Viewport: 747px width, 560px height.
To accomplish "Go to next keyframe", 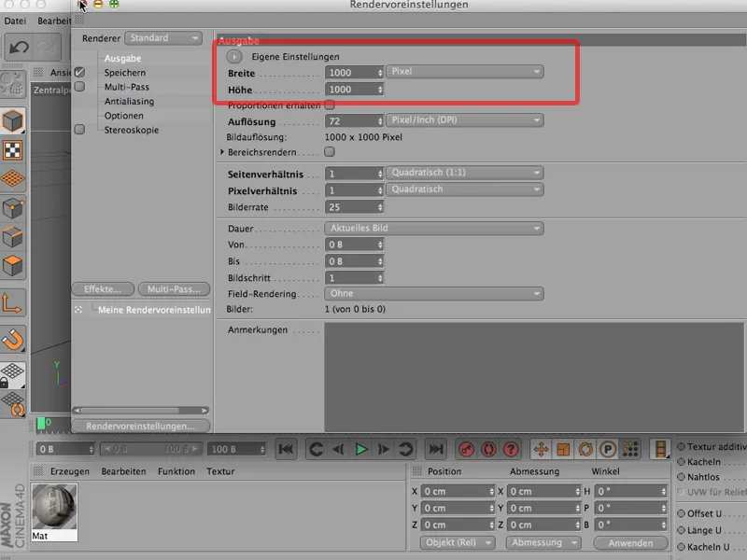I will (x=406, y=449).
